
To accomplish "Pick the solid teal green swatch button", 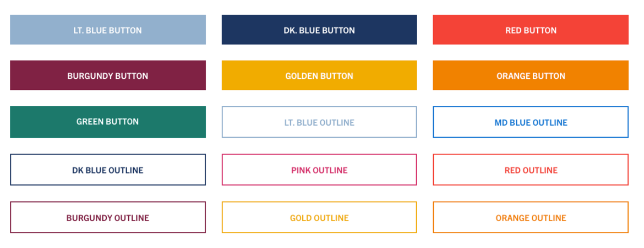I will (108, 122).
